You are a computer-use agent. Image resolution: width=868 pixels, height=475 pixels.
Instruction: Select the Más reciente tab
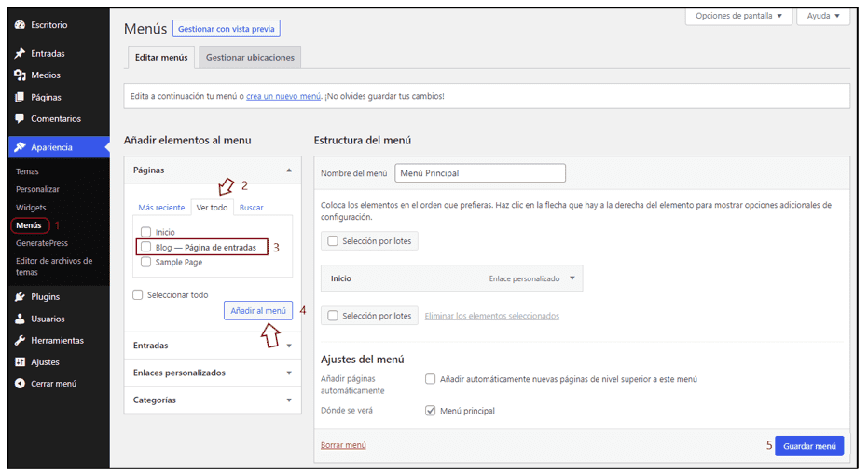[x=161, y=208]
